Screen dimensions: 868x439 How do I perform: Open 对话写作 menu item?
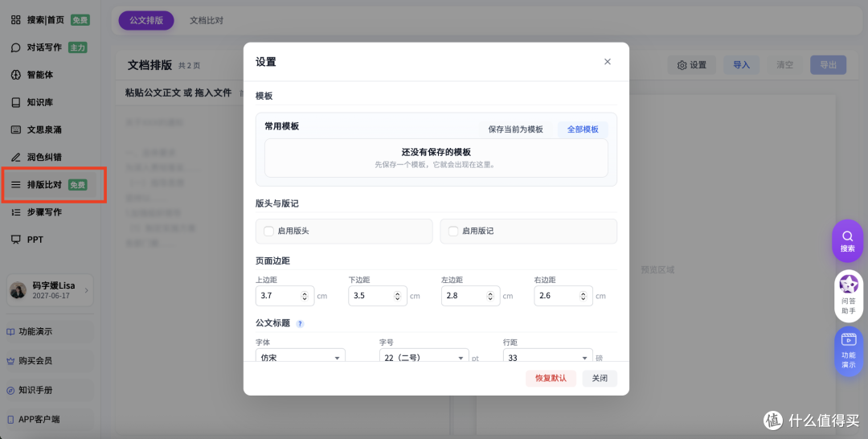click(x=49, y=47)
